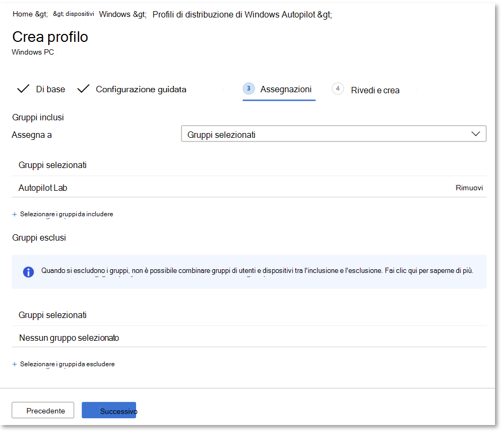Viewport: 504px width, 433px height.
Task: Switch to the Configurazione guidata tab
Action: (x=141, y=89)
